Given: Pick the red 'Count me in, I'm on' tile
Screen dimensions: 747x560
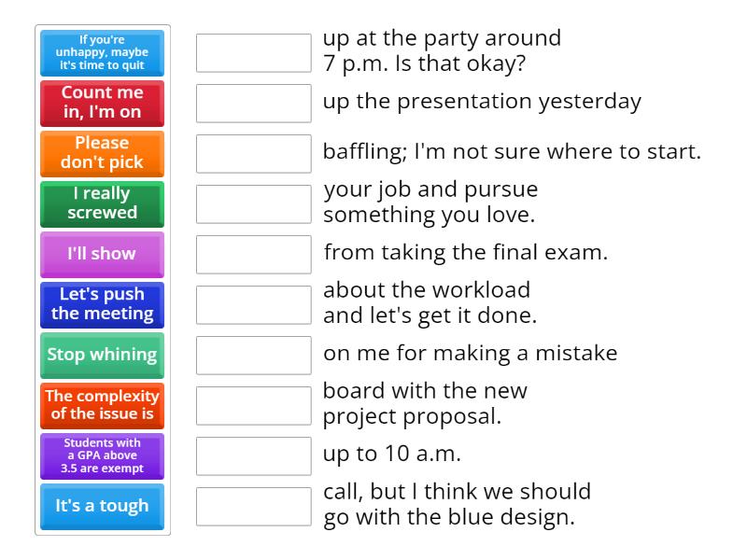Looking at the screenshot, I should [x=102, y=104].
